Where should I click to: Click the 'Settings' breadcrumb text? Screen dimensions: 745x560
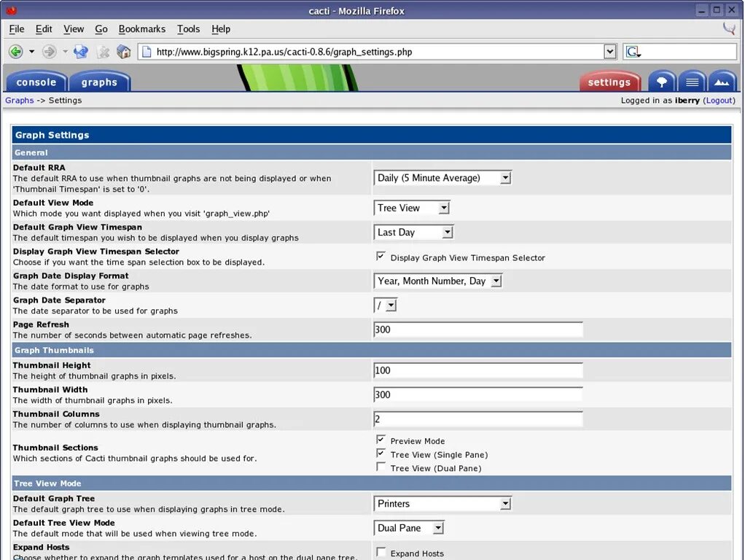(65, 101)
